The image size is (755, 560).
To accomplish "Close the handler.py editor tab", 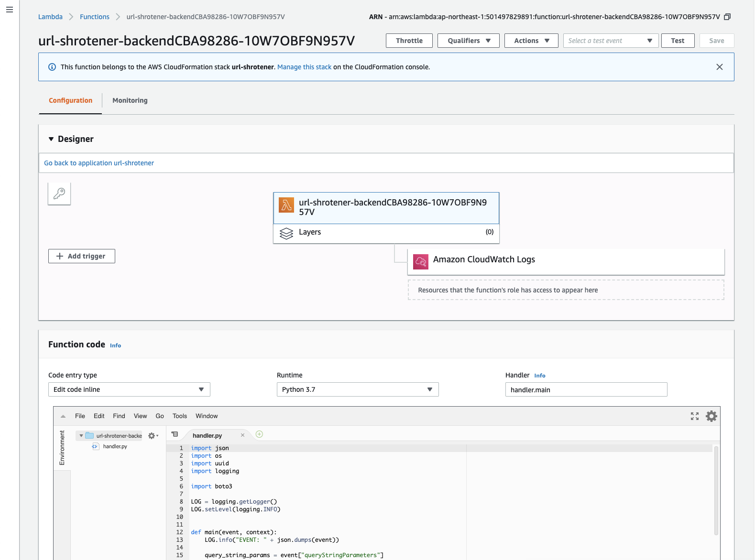I will (242, 435).
